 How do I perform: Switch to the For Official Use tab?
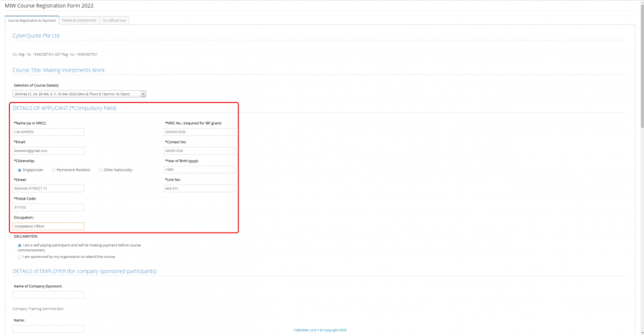pyautogui.click(x=115, y=21)
